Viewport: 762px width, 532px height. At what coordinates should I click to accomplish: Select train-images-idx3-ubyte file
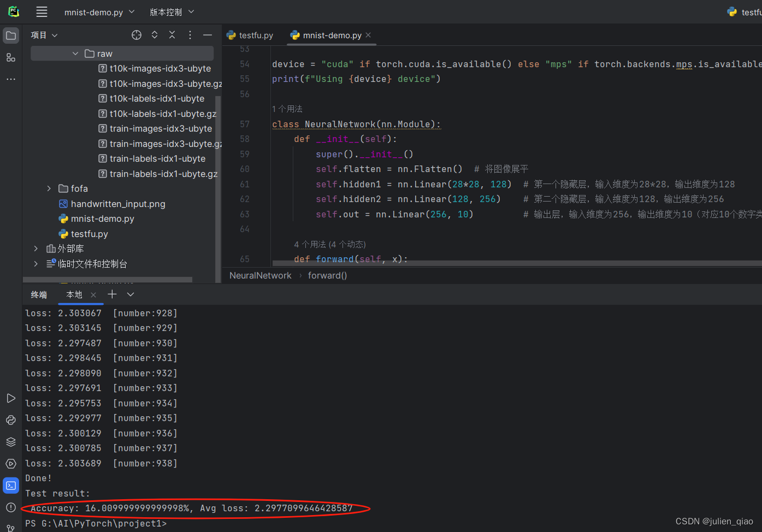pyautogui.click(x=155, y=128)
